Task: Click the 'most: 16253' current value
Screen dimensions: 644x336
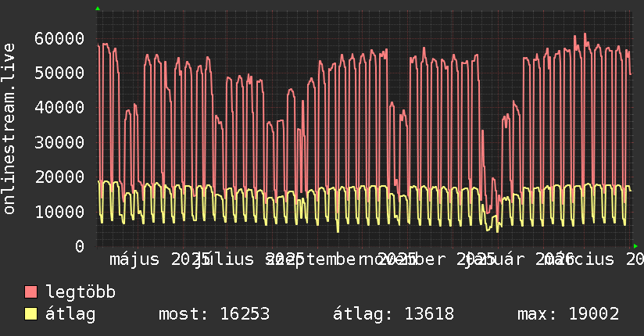Action: [214, 314]
